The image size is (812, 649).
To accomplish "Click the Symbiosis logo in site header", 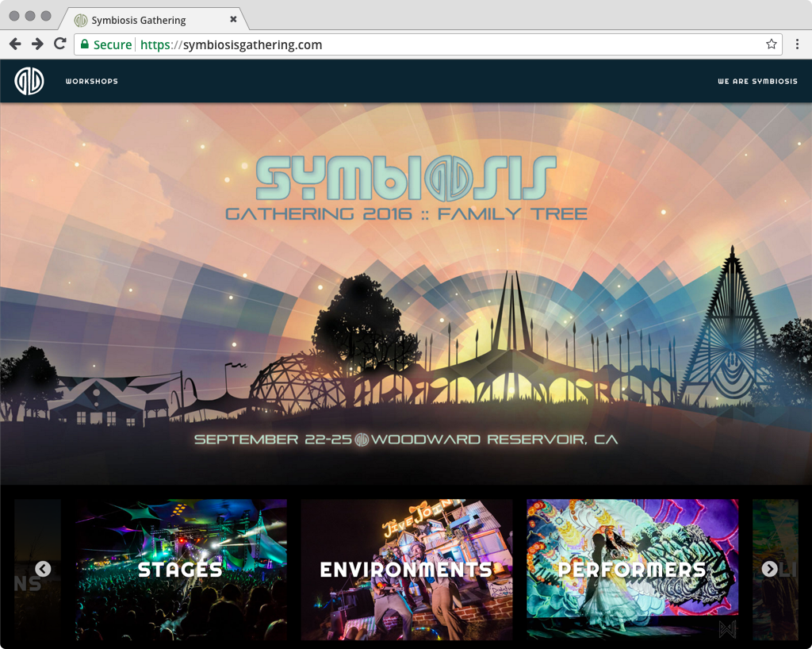I will pyautogui.click(x=29, y=81).
